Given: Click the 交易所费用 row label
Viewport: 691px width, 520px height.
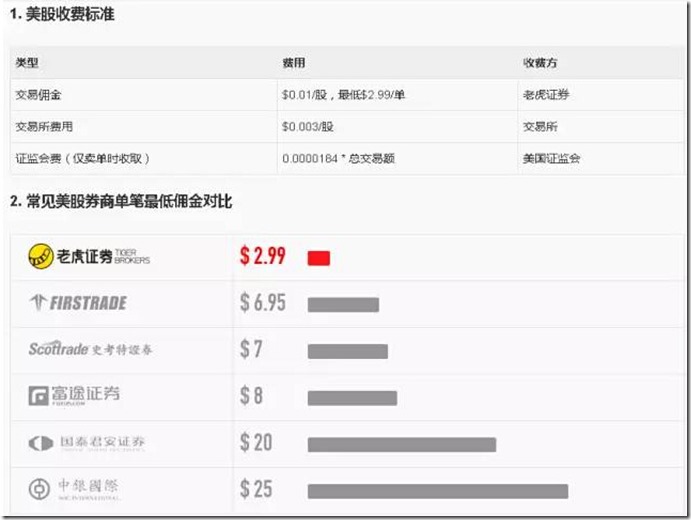Looking at the screenshot, I should 44,127.
